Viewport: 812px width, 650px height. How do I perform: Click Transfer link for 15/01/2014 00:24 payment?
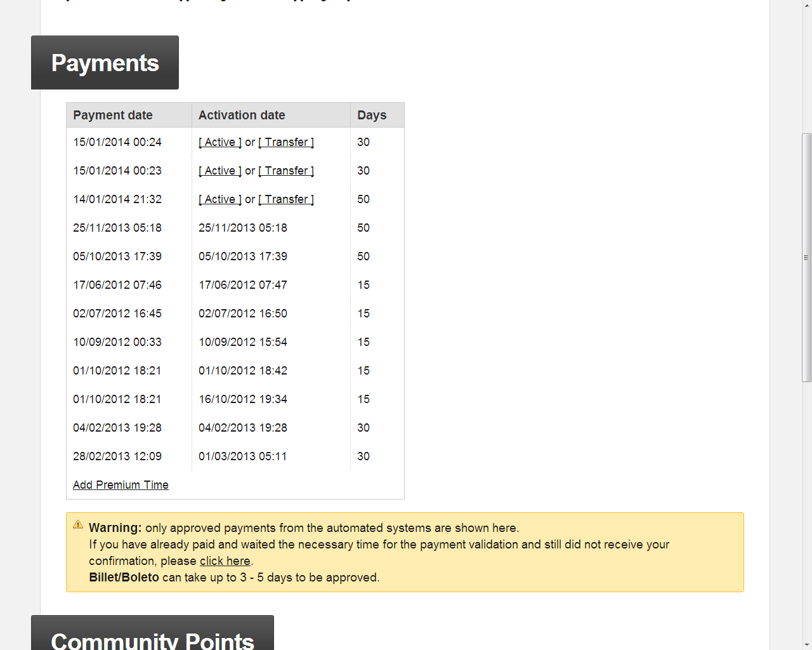[286, 142]
